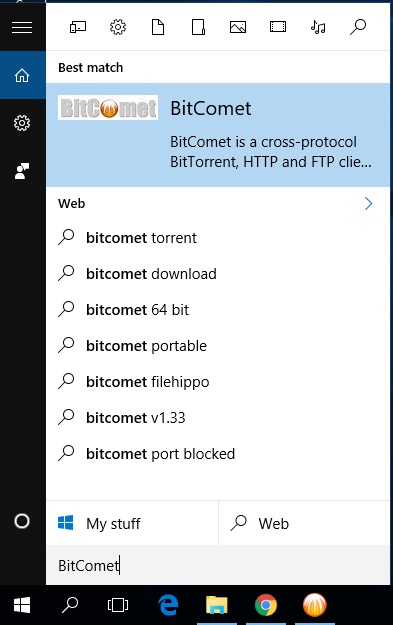Open Feedback sidebar icon
Viewport: 393px width, 625px height.
tap(22, 171)
